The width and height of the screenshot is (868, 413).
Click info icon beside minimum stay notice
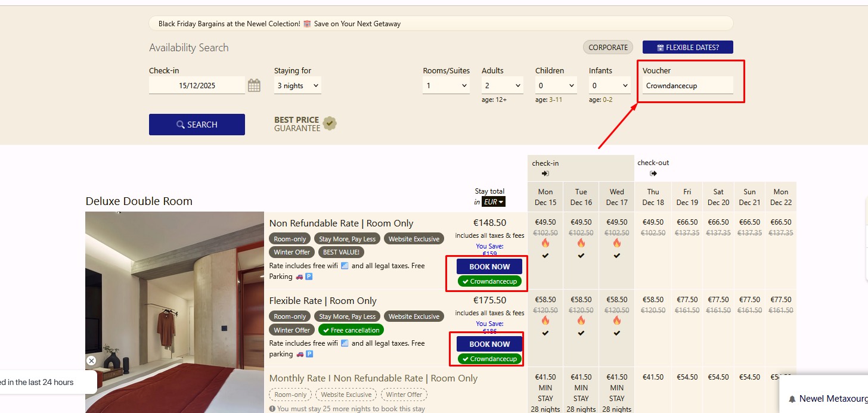(x=272, y=409)
